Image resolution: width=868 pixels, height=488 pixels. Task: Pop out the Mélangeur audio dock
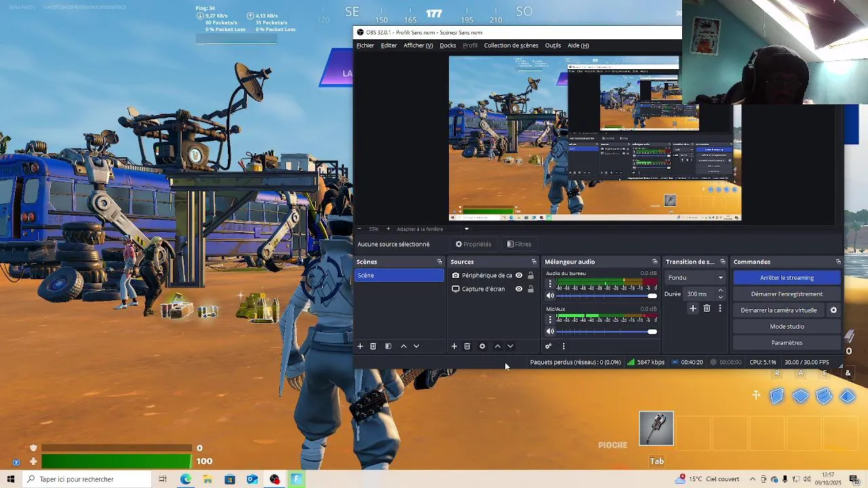coord(654,262)
